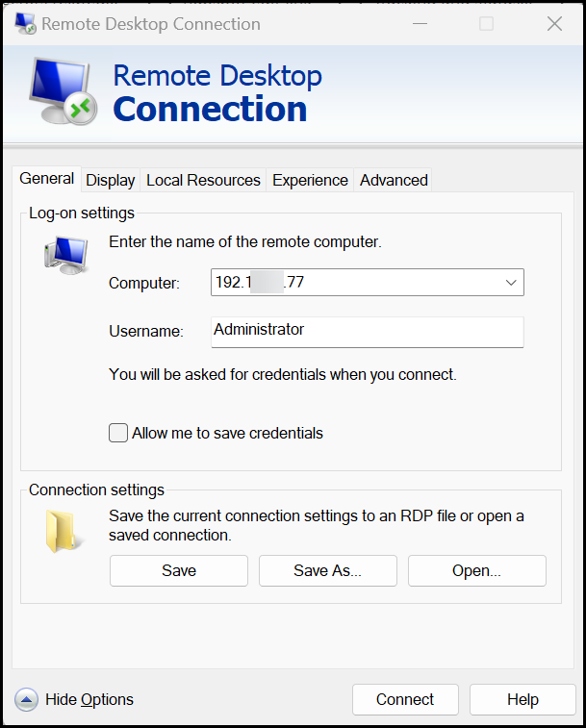586x728 pixels.
Task: Enable Allow me to save credentials
Action: tap(118, 433)
